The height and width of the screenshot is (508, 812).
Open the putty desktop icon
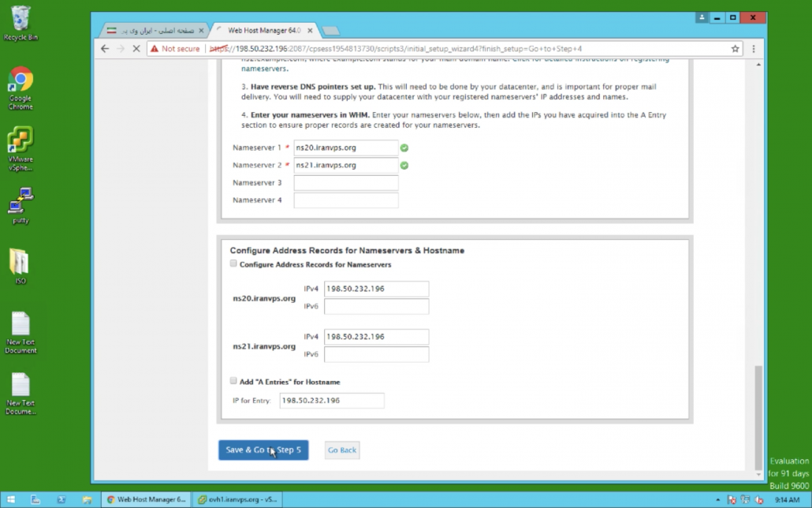click(x=20, y=205)
